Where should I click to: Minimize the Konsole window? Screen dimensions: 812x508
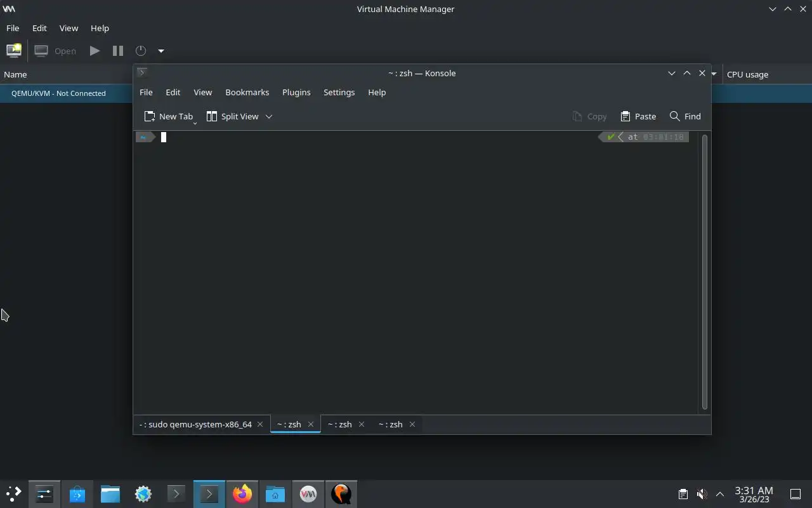pyautogui.click(x=671, y=73)
